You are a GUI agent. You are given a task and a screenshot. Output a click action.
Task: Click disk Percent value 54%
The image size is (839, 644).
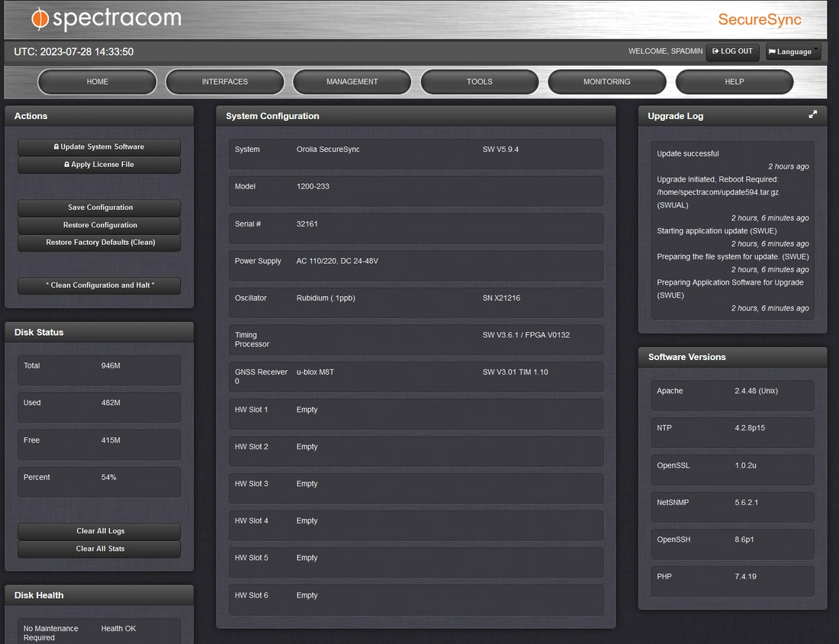[108, 477]
